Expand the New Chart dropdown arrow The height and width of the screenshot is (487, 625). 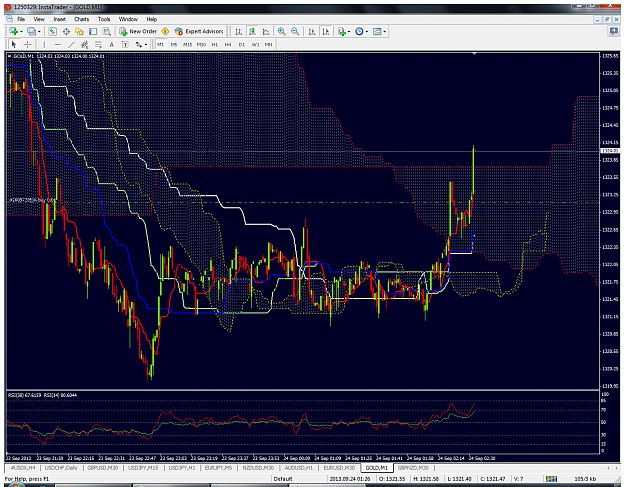click(x=21, y=31)
